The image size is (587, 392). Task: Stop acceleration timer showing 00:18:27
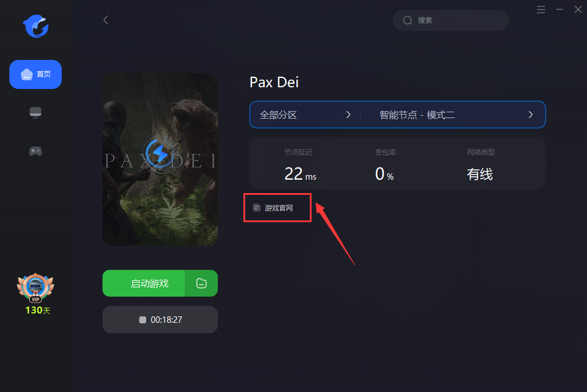pos(160,320)
